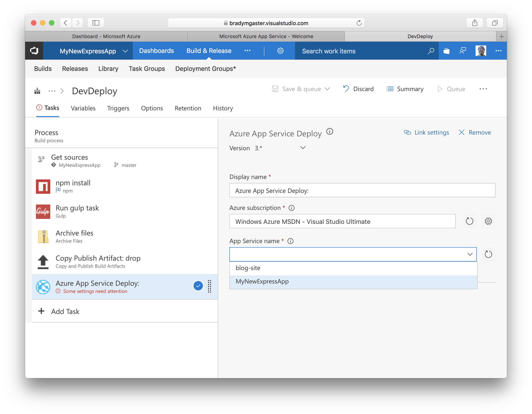
Task: Open the Build & Release hub
Action: 209,51
